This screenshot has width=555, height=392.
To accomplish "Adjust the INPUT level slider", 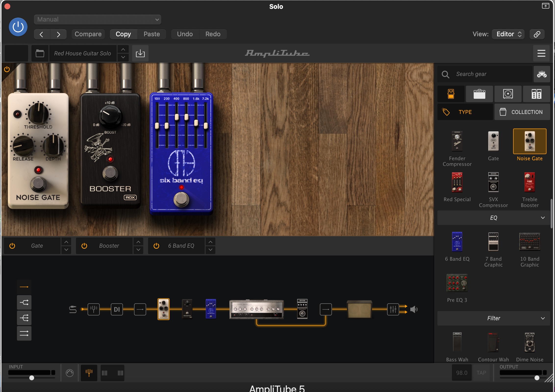I will click(32, 378).
